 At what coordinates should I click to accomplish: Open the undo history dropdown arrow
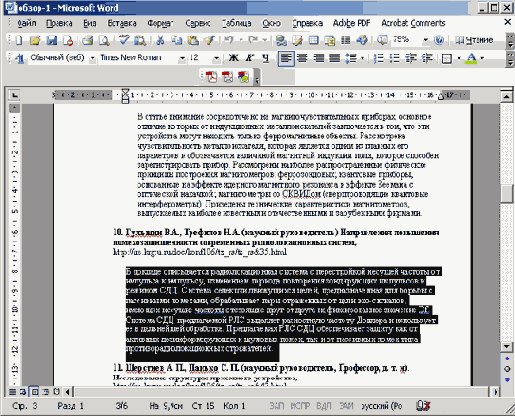click(241, 40)
